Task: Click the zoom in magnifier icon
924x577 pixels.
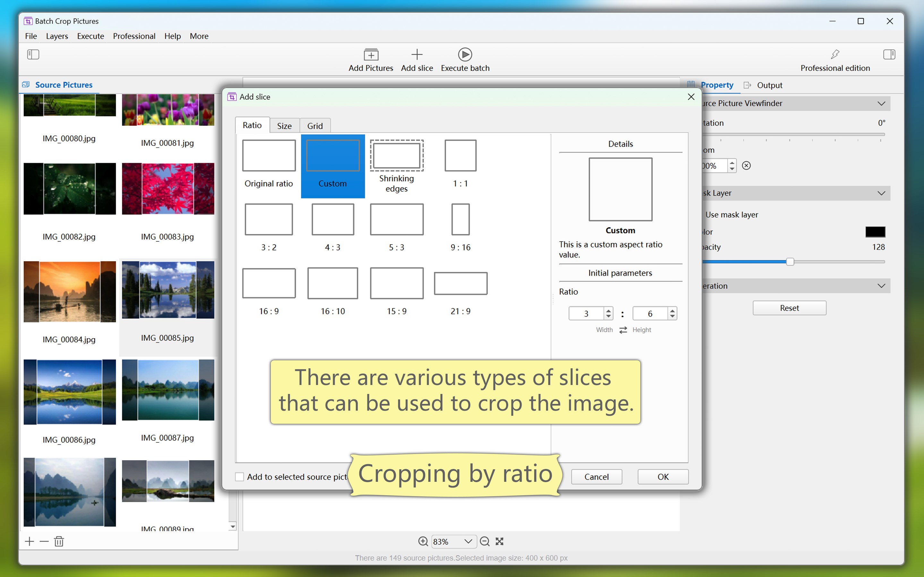Action: click(423, 541)
